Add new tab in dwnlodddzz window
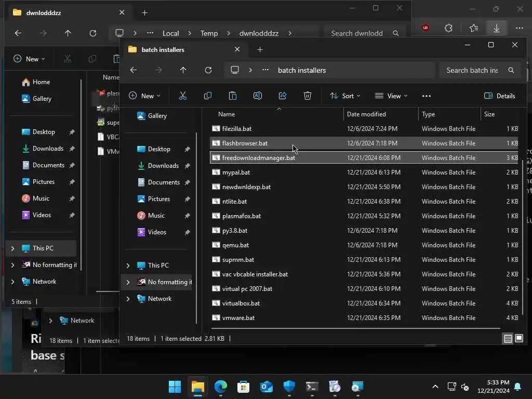 (144, 12)
